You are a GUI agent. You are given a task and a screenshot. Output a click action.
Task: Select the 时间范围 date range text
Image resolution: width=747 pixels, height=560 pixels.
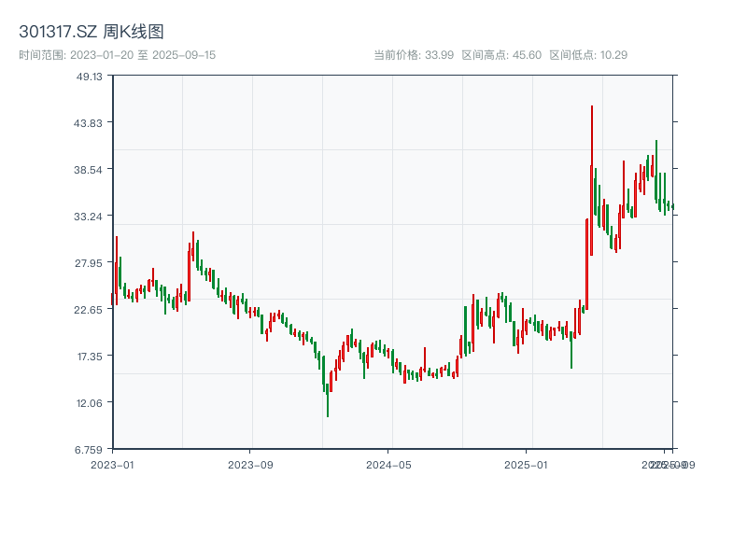tap(117, 55)
